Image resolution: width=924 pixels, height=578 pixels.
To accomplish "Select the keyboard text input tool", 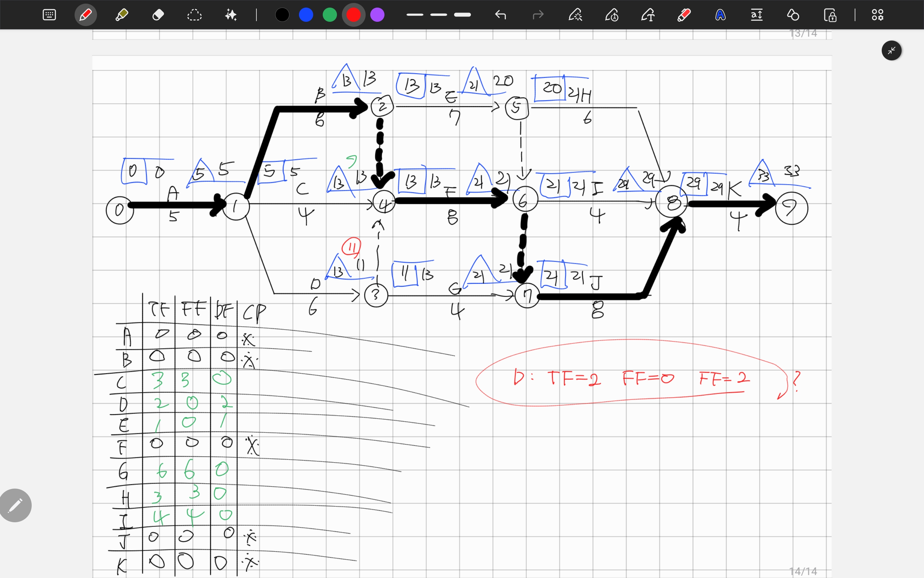I will 49,15.
